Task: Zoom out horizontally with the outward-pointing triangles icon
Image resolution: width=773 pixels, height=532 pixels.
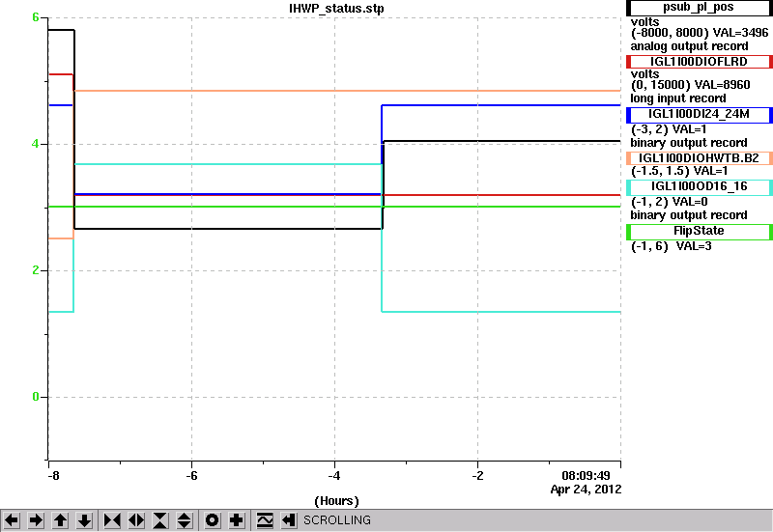Action: pos(136,520)
